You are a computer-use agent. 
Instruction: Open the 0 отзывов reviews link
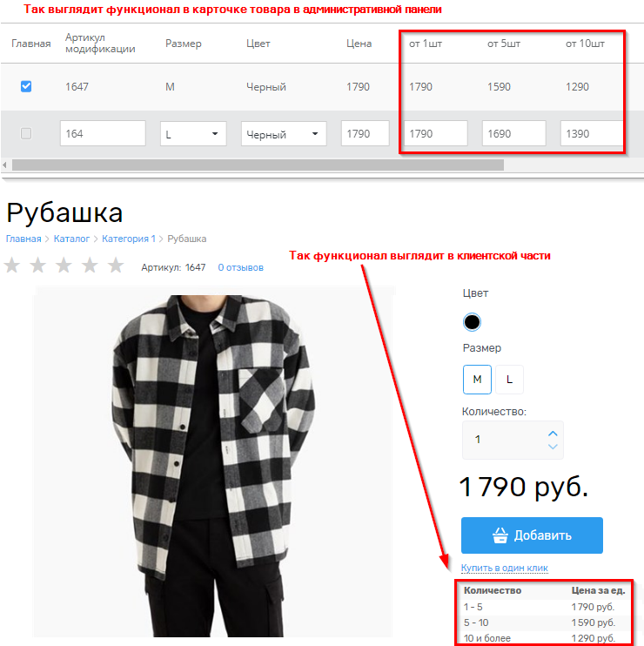[x=240, y=267]
